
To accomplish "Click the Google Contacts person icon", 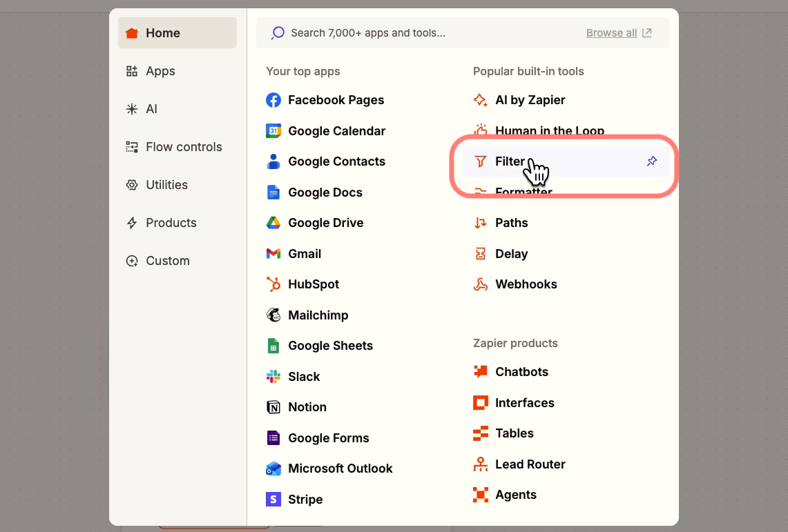I will pyautogui.click(x=273, y=161).
